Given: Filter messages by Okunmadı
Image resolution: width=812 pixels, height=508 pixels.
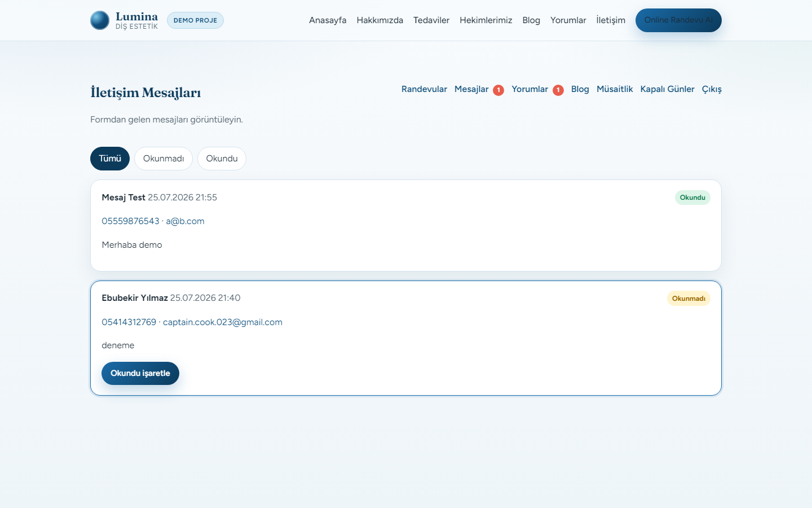Looking at the screenshot, I should [164, 159].
